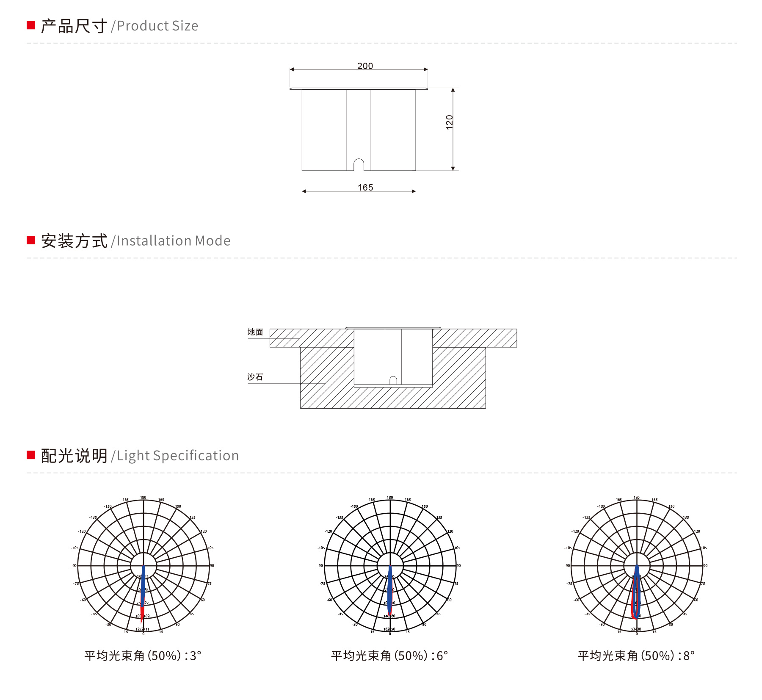This screenshot has width=762, height=700.
Task: Open the 3° beam angle polar chart
Action: coord(144,566)
